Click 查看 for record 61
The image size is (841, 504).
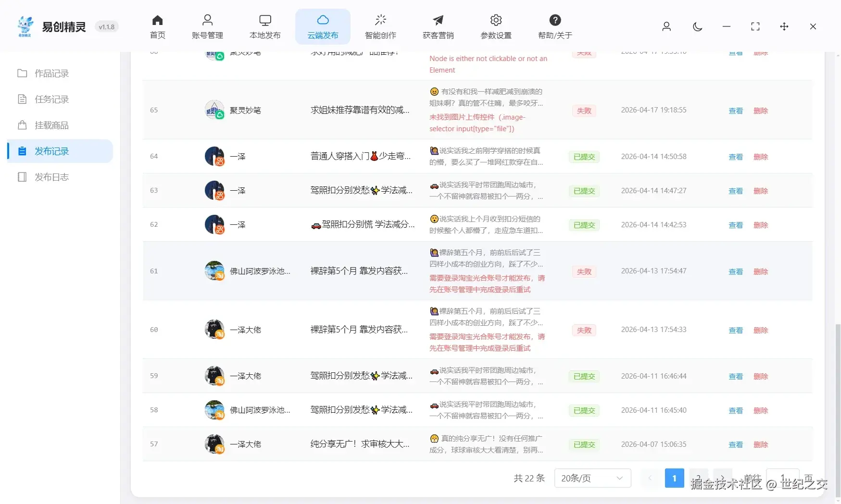[x=736, y=271]
